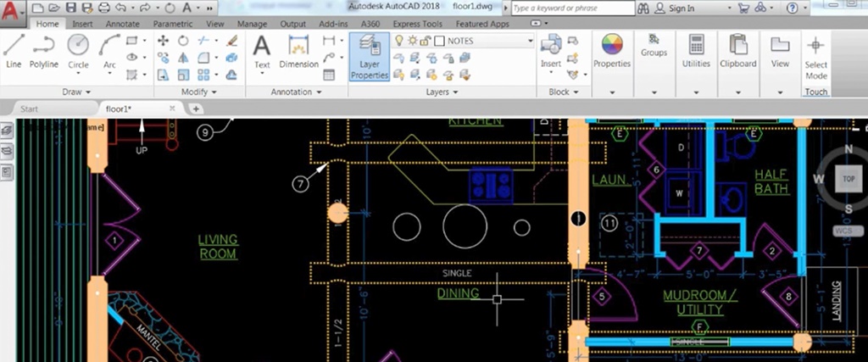Click the layer Off tool icon
The width and height of the screenshot is (868, 362).
(x=398, y=58)
